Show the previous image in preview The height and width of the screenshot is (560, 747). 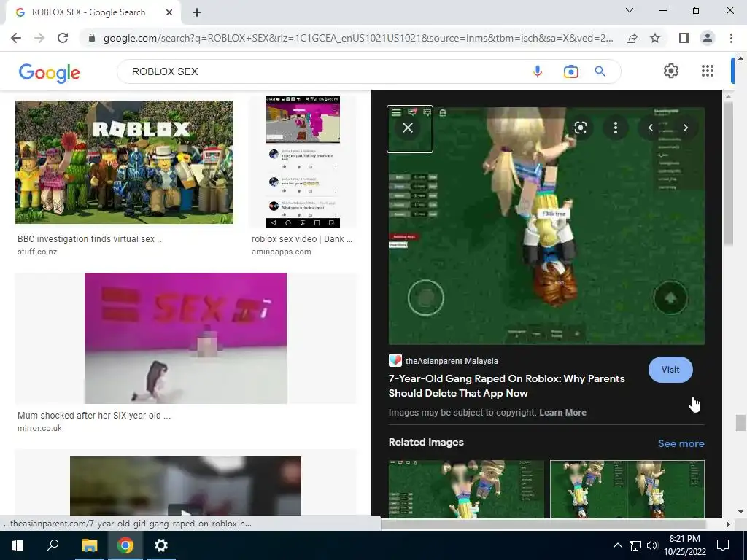[650, 128]
